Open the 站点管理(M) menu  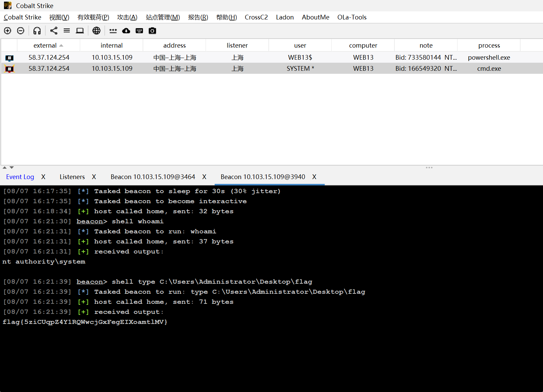[x=163, y=17]
